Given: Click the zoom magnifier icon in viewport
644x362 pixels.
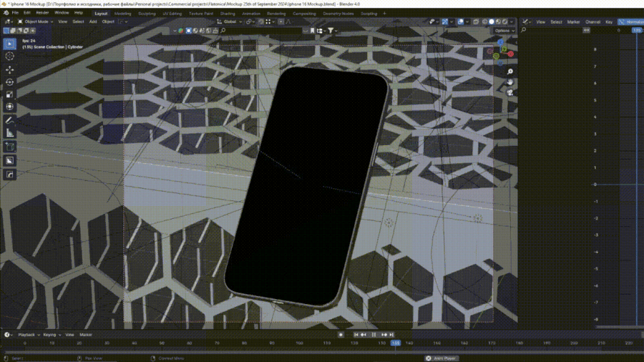Looking at the screenshot, I should 509,72.
